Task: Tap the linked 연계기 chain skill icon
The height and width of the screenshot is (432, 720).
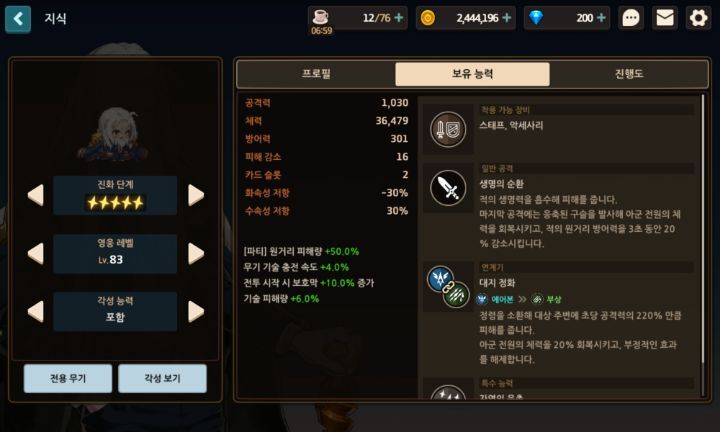Action: coord(448,286)
